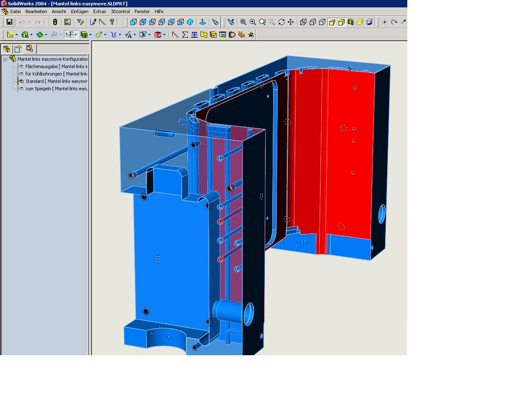
Task: Click the Rebuild traffic light icon
Action: pos(55,22)
